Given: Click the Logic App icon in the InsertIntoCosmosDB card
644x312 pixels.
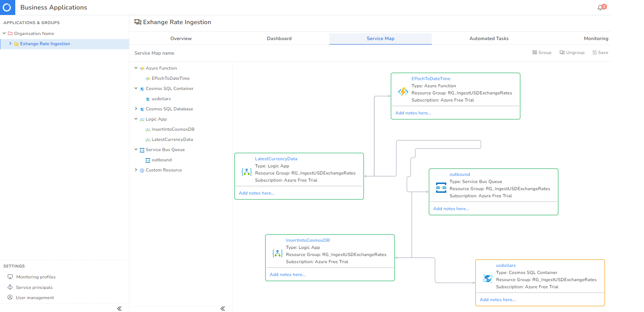Looking at the screenshot, I should click(277, 253).
